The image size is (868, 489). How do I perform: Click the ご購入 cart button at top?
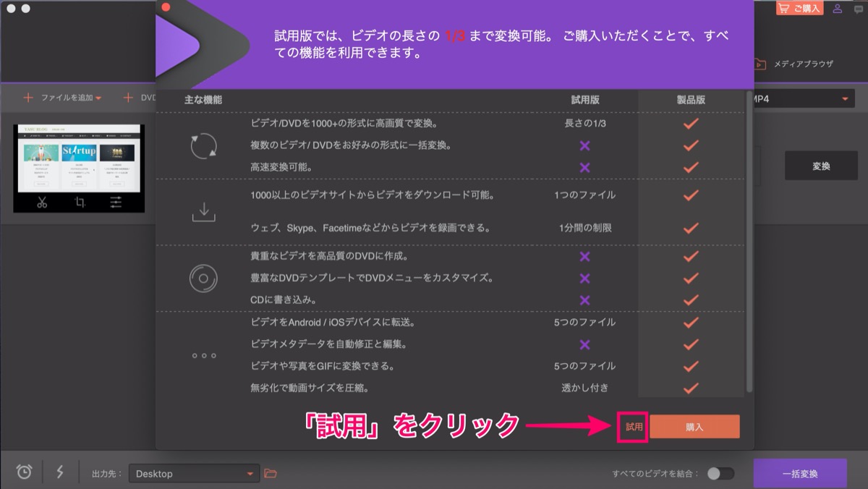tap(800, 8)
